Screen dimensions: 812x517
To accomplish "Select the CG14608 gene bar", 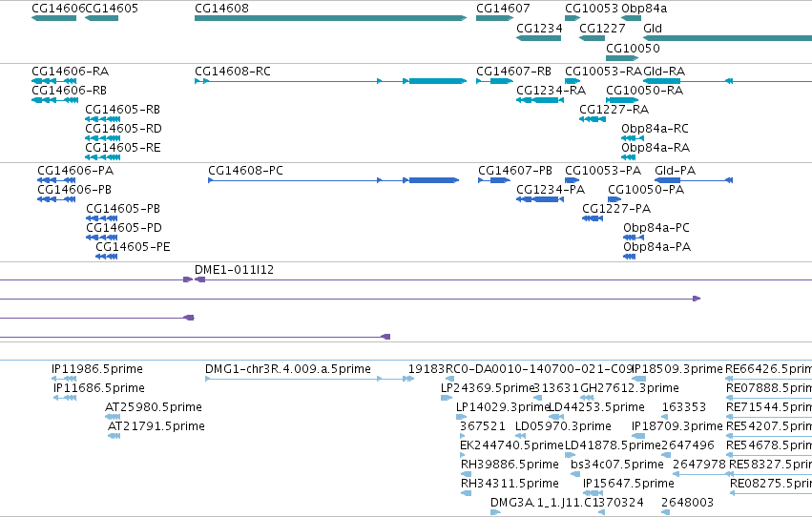I will [x=330, y=18].
